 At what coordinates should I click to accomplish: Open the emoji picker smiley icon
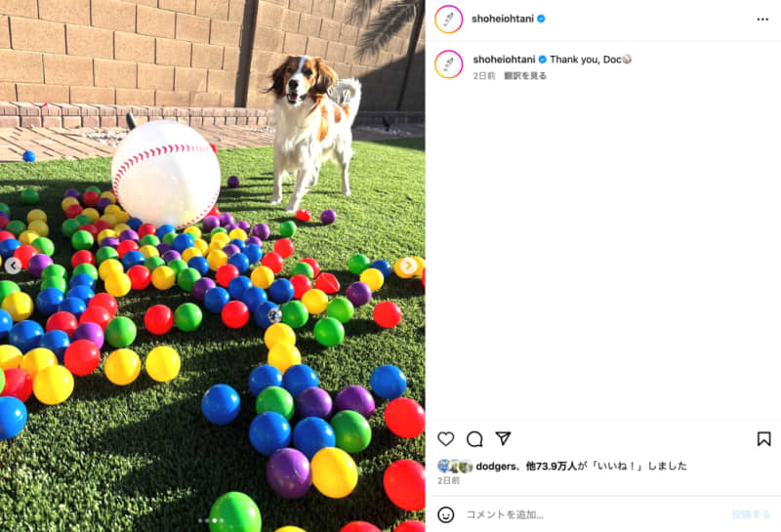click(x=446, y=514)
